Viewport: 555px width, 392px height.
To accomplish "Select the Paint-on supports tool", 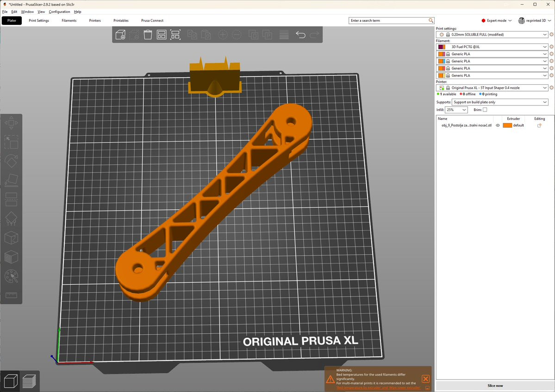I will 11,218.
